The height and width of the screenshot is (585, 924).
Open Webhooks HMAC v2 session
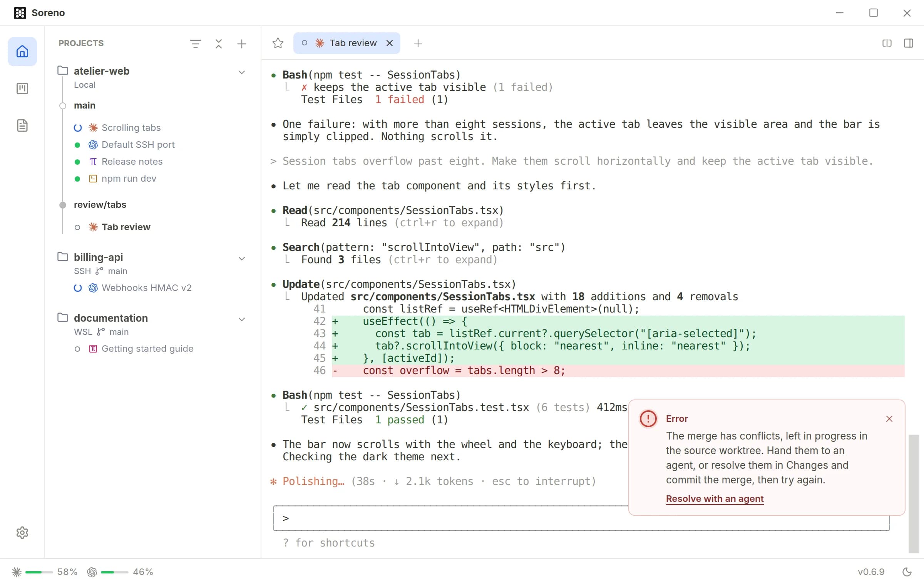(x=146, y=288)
